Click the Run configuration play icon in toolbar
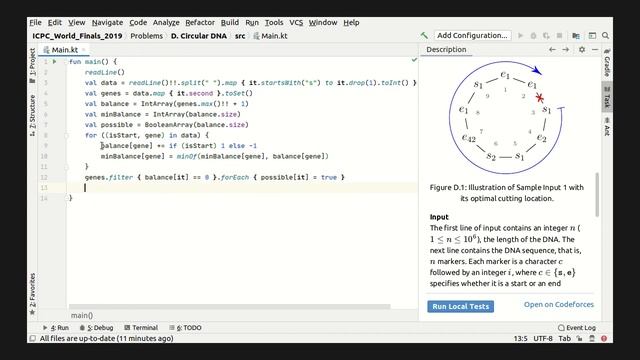Screen dimensions: 640x360 pyautogui.click(x=520, y=36)
